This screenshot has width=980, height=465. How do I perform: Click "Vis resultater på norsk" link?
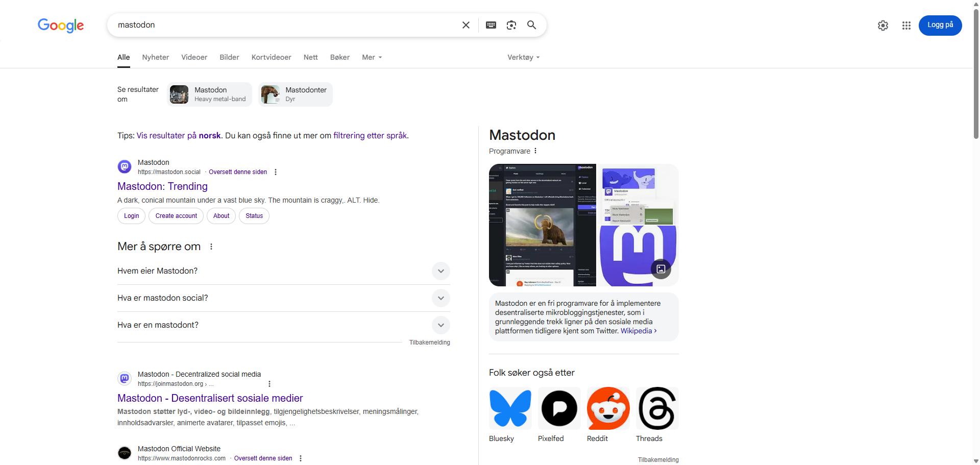[179, 136]
